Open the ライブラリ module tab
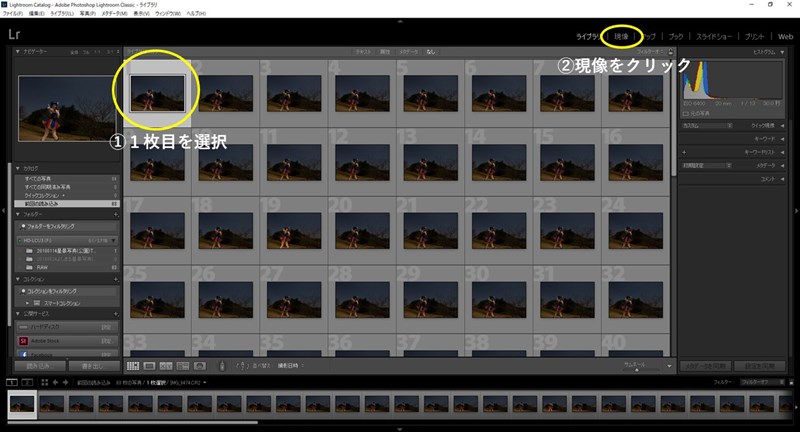Viewport: 800px width, 432px height. click(x=589, y=37)
